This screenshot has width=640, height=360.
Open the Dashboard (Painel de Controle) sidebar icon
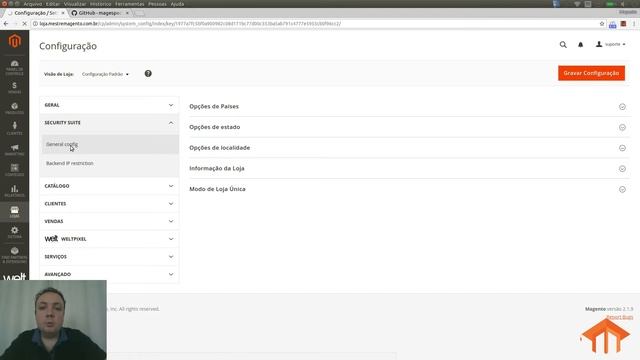[x=14, y=67]
